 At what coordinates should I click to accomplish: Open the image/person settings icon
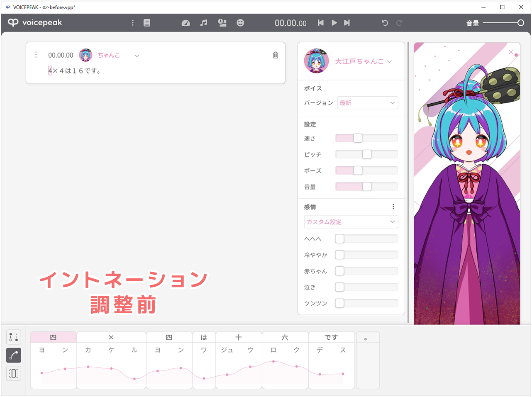pyautogui.click(x=222, y=23)
